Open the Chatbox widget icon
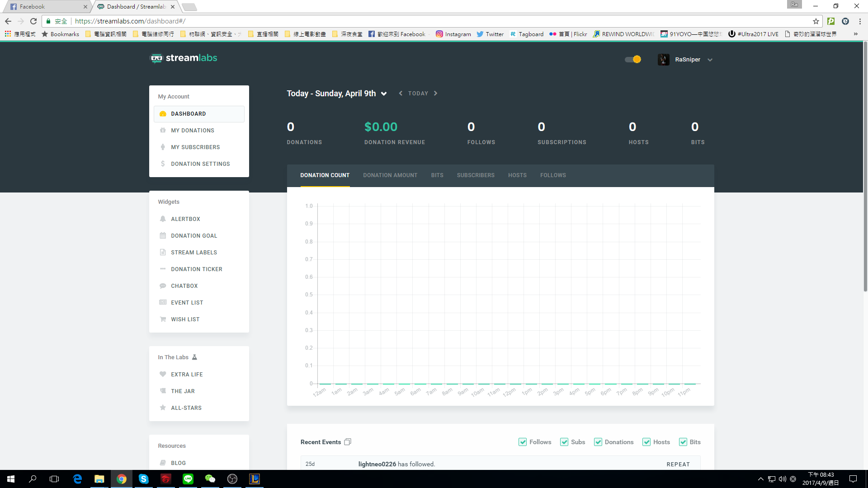The width and height of the screenshot is (868, 488). pos(162,286)
